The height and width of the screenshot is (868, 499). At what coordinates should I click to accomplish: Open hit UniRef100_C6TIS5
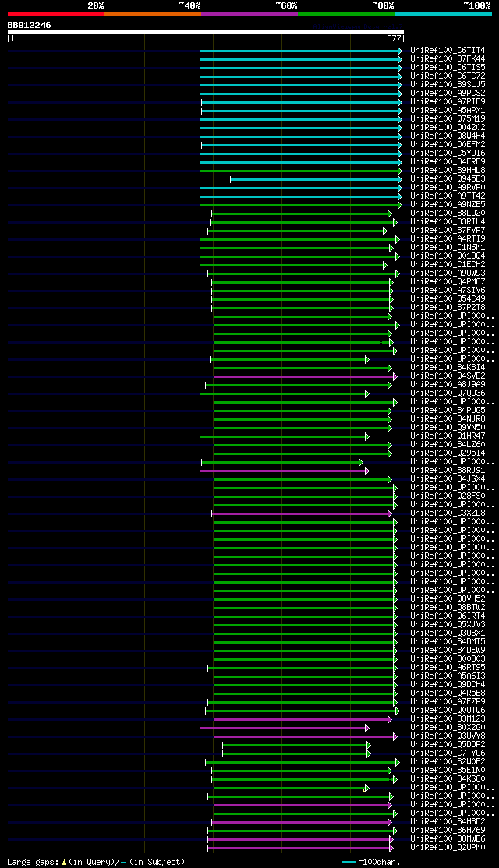click(448, 68)
